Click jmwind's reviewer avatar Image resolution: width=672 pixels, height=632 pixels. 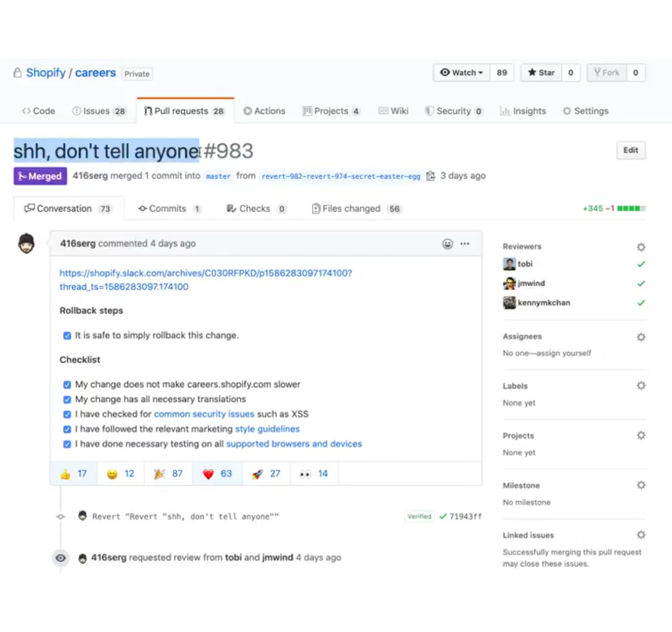tap(509, 283)
